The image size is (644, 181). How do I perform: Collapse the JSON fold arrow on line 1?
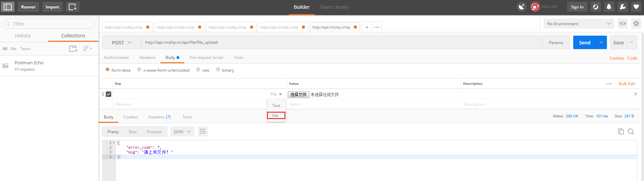114,143
